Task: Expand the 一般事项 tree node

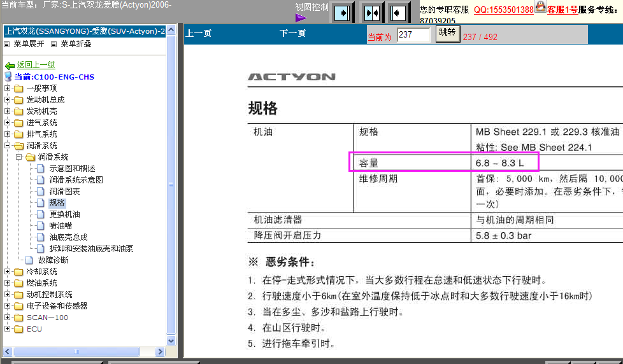Action: click(7, 88)
